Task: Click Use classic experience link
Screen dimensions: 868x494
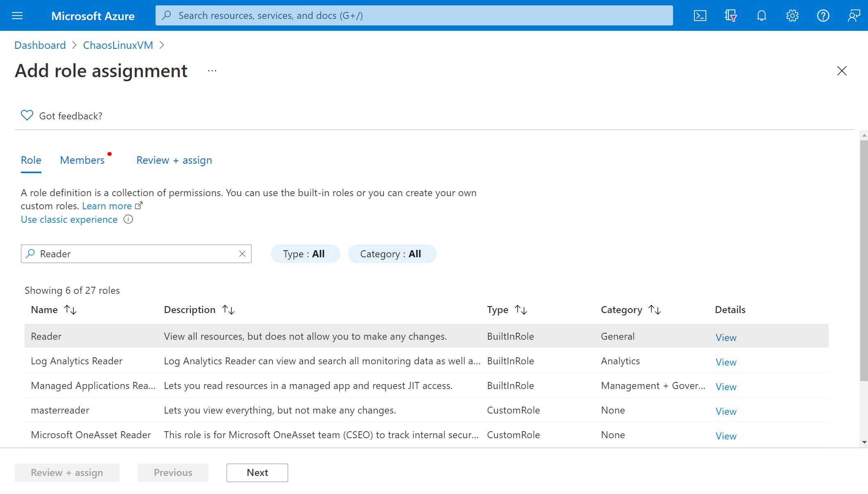Action: pos(69,219)
